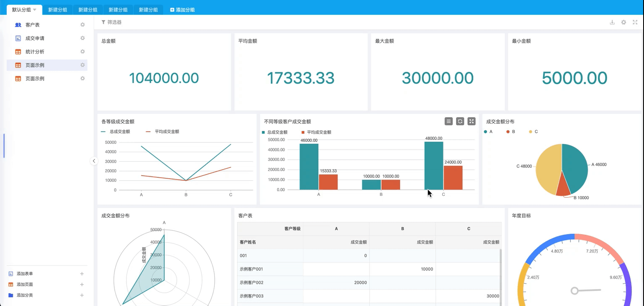Select 客户表 in the sidebar
This screenshot has width=644, height=306.
[47, 25]
